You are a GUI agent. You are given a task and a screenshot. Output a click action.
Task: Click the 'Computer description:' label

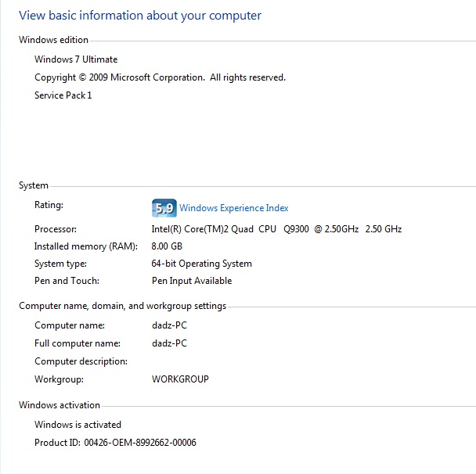(81, 361)
